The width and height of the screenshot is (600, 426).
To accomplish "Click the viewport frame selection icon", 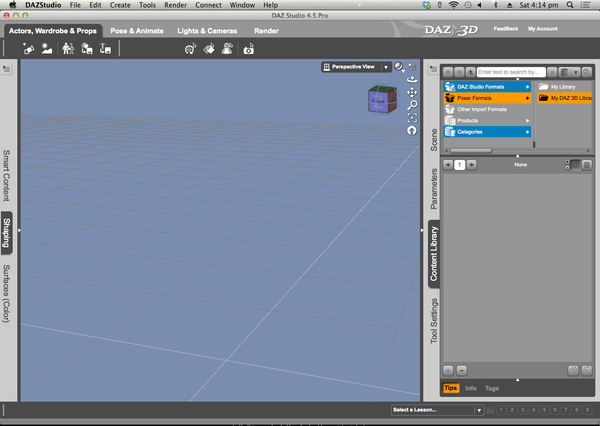I will 412,118.
